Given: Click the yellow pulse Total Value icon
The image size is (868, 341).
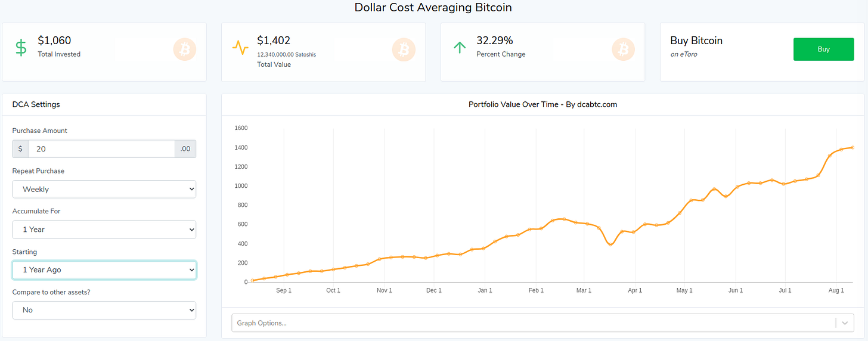Looking at the screenshot, I should click(240, 48).
